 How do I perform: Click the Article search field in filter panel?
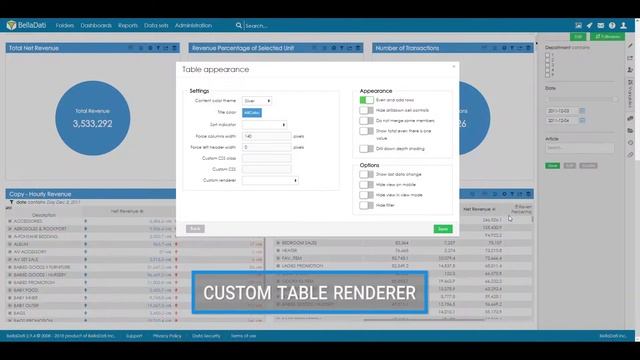pyautogui.click(x=580, y=148)
